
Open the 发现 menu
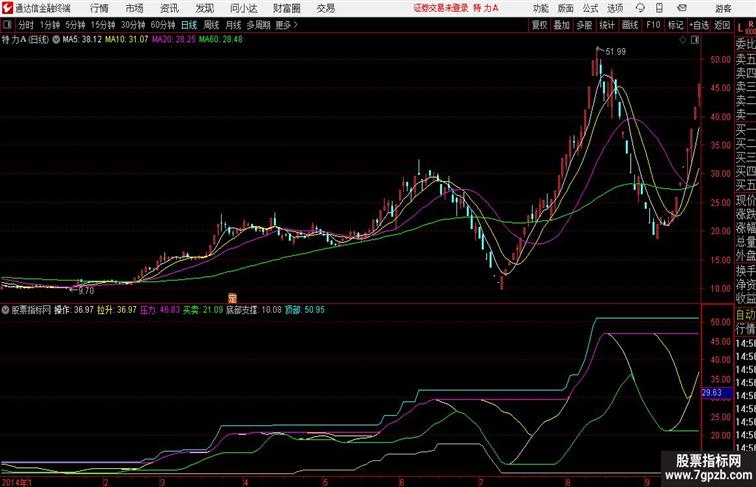(204, 8)
